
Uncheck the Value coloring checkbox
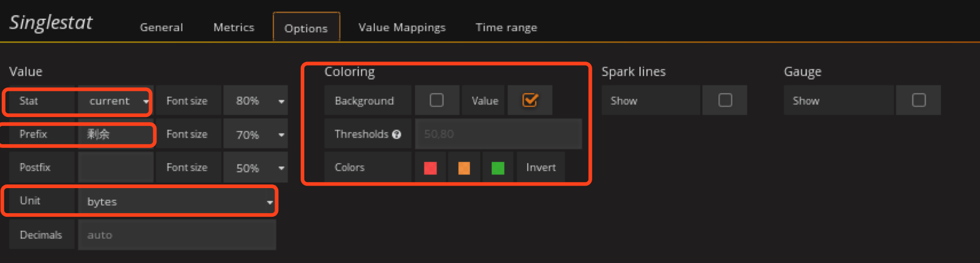(x=530, y=100)
